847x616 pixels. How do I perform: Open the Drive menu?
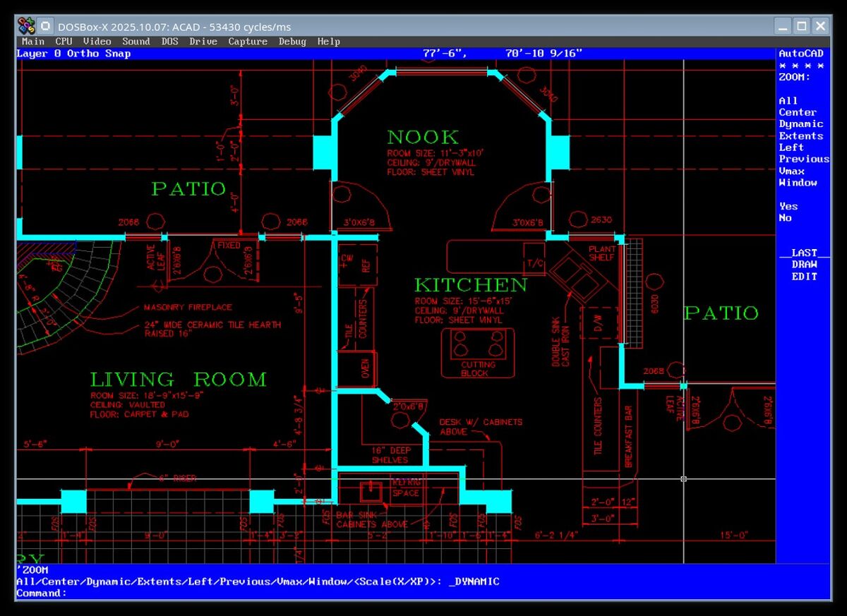(203, 42)
